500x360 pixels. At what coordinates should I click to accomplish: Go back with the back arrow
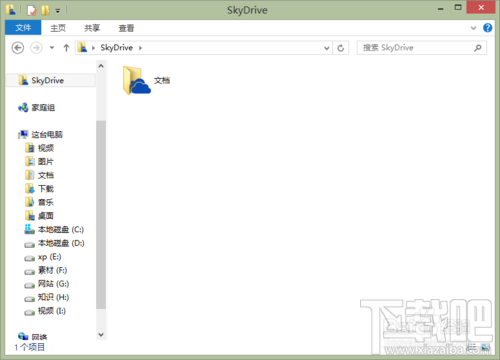point(18,48)
